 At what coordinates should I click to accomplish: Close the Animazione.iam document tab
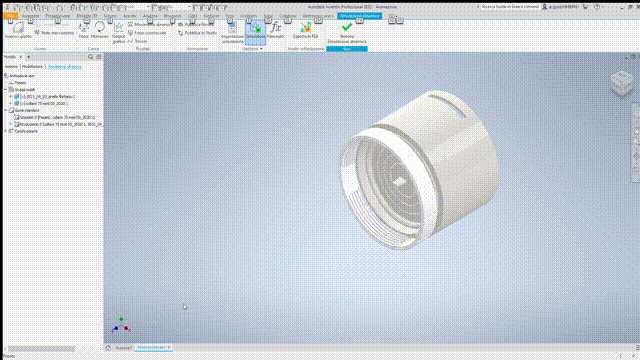click(169, 348)
